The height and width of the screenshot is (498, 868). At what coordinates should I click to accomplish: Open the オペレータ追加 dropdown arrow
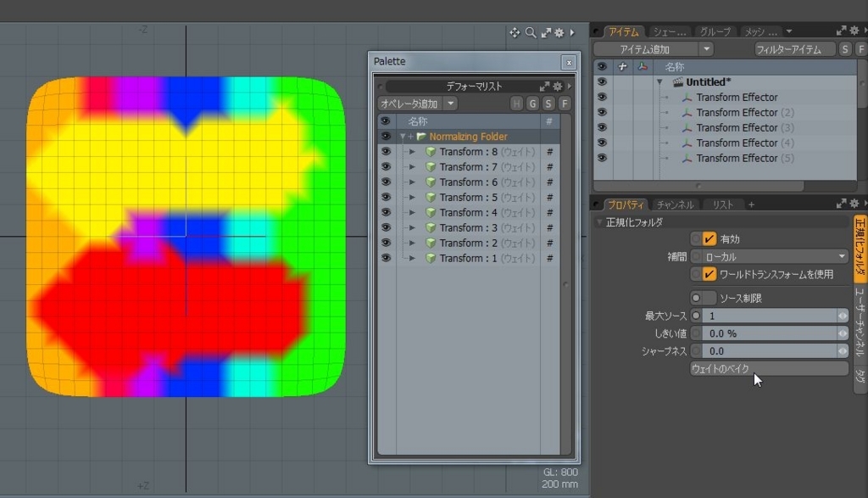[x=451, y=104]
